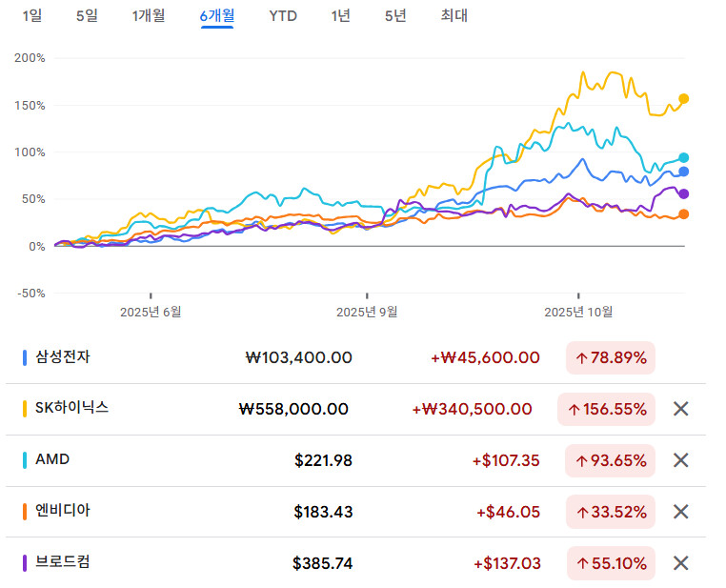Select the 5일 range tab
This screenshot has width=726, height=588.
pyautogui.click(x=87, y=15)
